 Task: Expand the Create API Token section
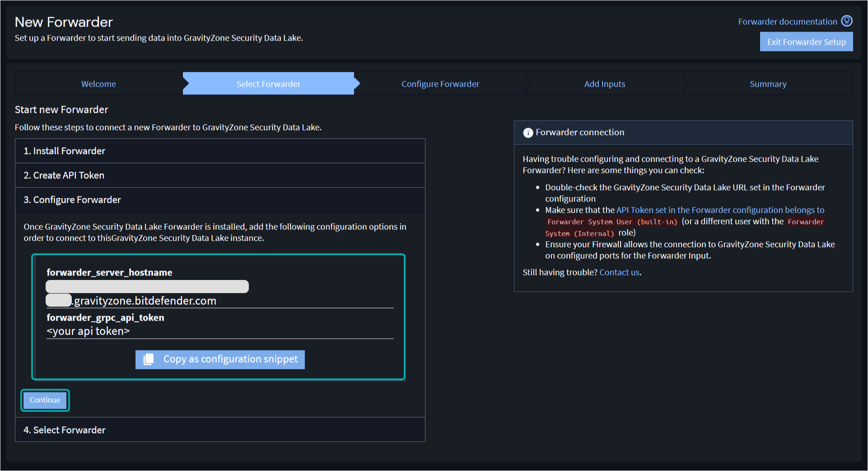coord(220,175)
